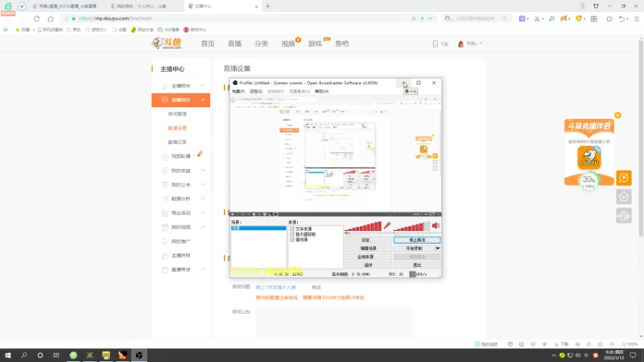644x362 pixels.
Task: Click the 停止串流 button in OBS
Action: click(x=417, y=240)
